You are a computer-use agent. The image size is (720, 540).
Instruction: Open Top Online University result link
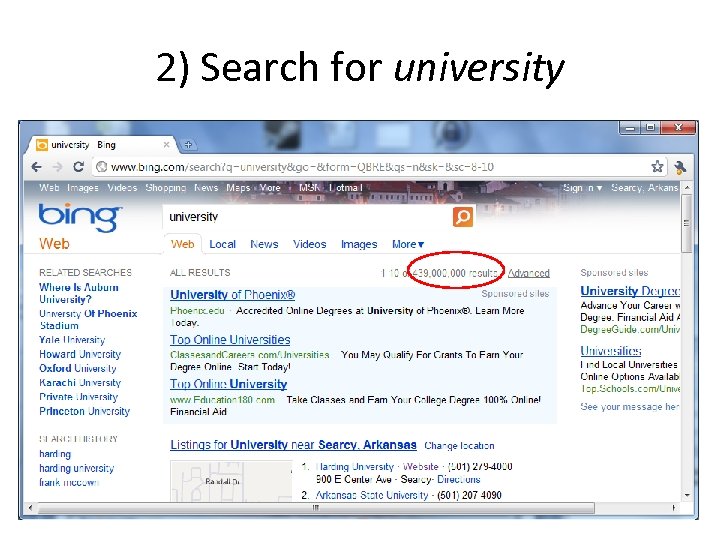pyautogui.click(x=228, y=384)
